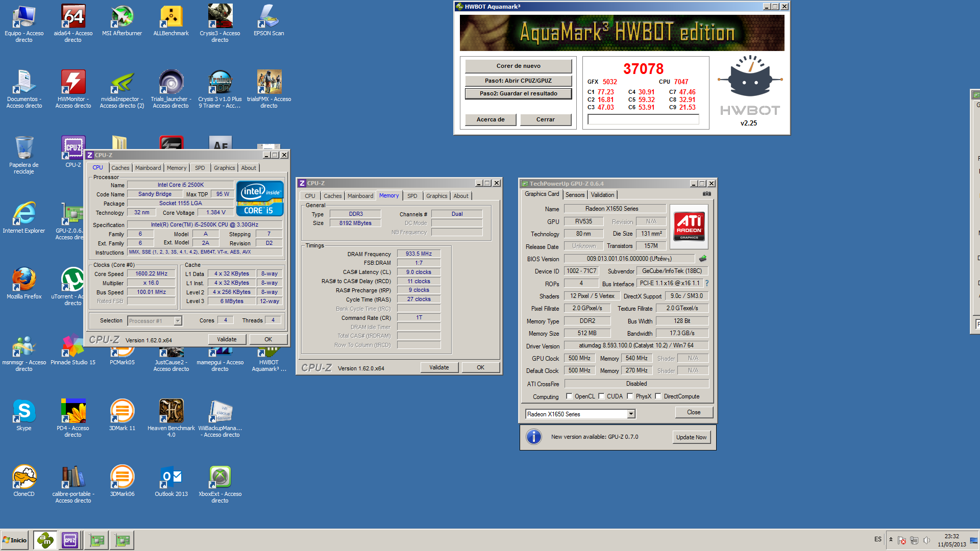Viewport: 980px width, 551px height.
Task: Click Acerca de button in Aquamark
Action: pyautogui.click(x=491, y=119)
